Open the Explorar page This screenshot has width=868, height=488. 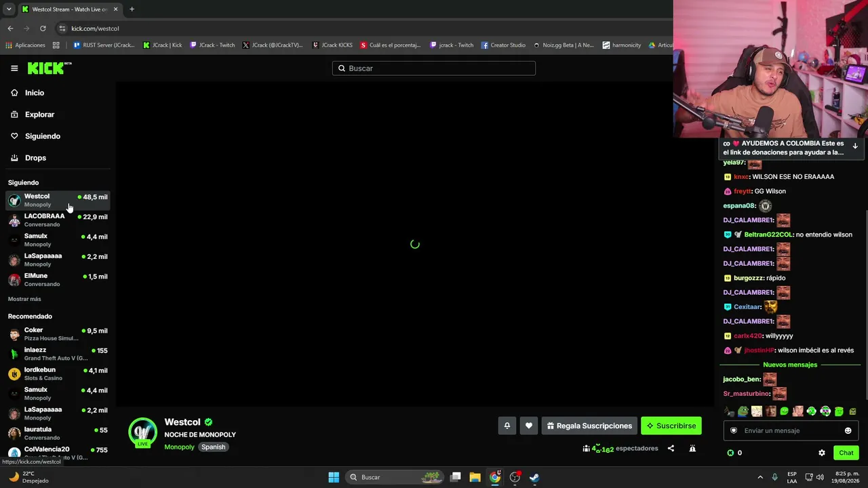pyautogui.click(x=39, y=115)
